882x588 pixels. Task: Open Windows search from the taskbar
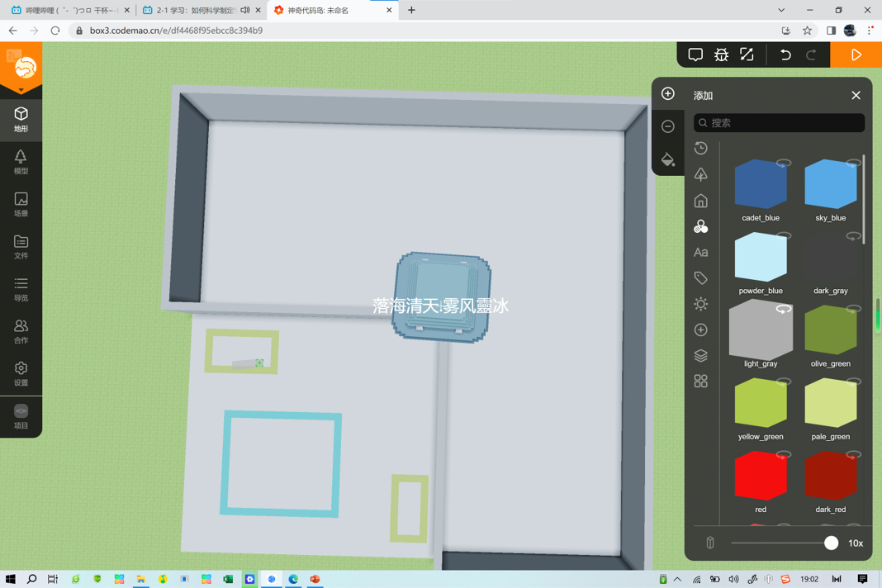[31, 578]
